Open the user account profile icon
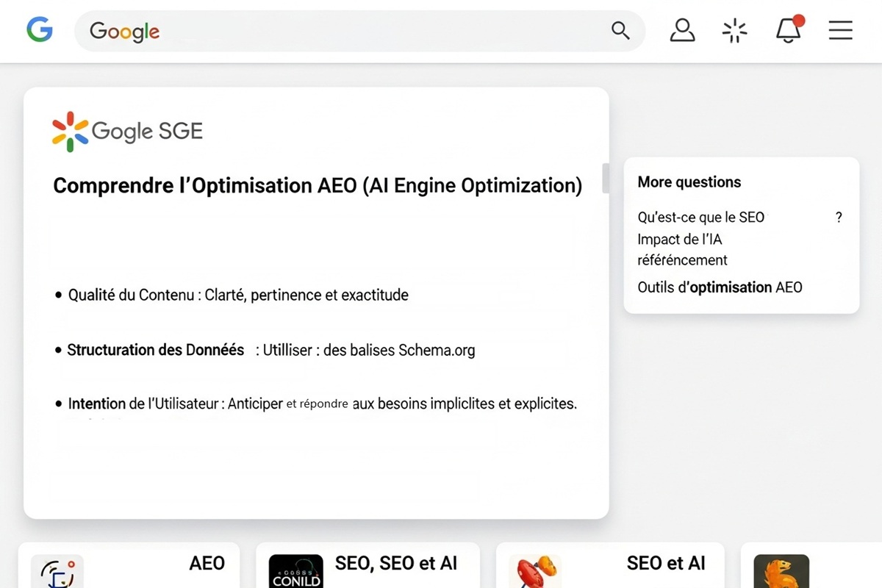This screenshot has width=882, height=588. [x=682, y=31]
